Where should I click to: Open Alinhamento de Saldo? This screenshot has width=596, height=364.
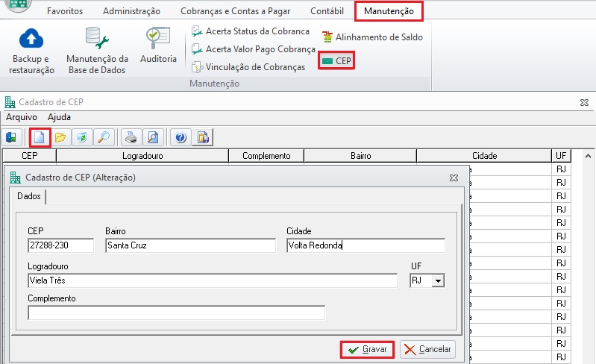372,37
